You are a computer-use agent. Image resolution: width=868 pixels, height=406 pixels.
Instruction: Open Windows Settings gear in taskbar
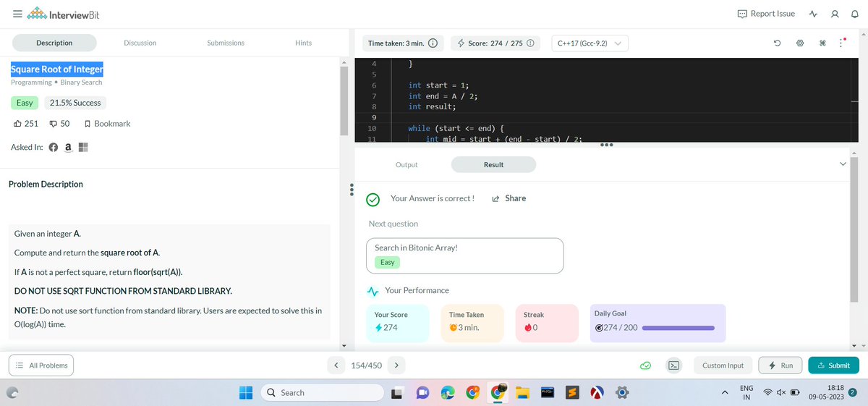pos(621,392)
